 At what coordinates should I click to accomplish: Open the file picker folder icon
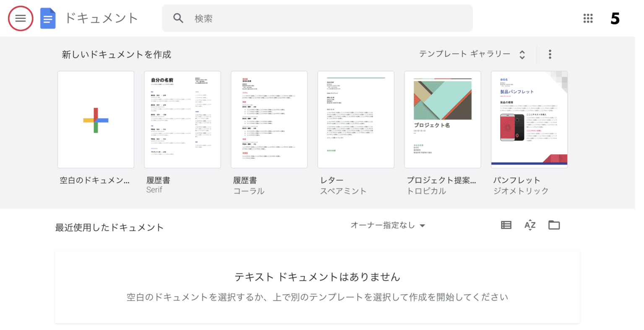pyautogui.click(x=554, y=225)
